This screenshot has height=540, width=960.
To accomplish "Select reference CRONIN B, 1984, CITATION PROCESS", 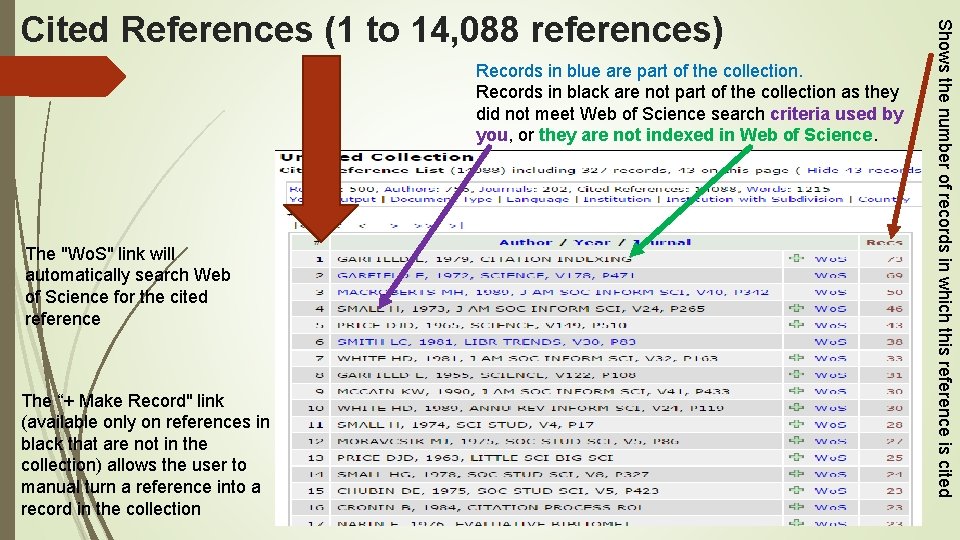I will pos(489,507).
